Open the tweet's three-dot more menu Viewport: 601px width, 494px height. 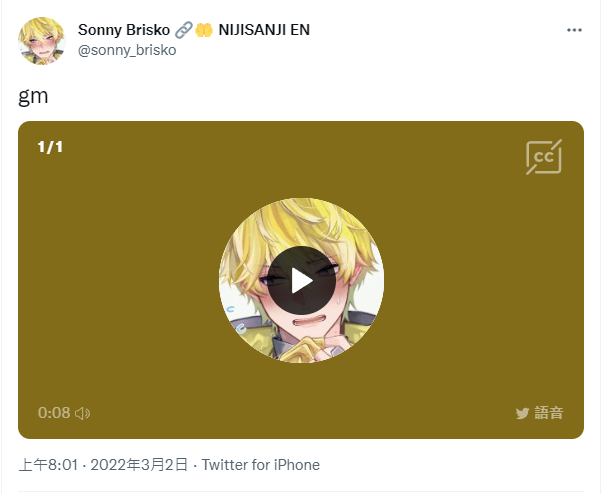click(x=574, y=30)
